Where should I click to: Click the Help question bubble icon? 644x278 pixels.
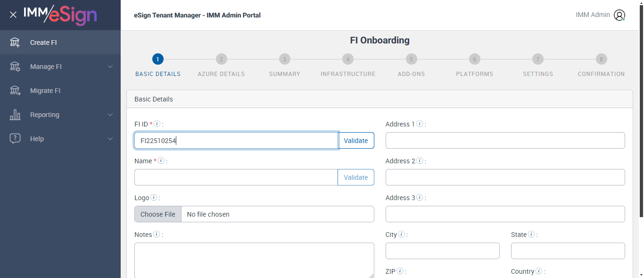[15, 139]
